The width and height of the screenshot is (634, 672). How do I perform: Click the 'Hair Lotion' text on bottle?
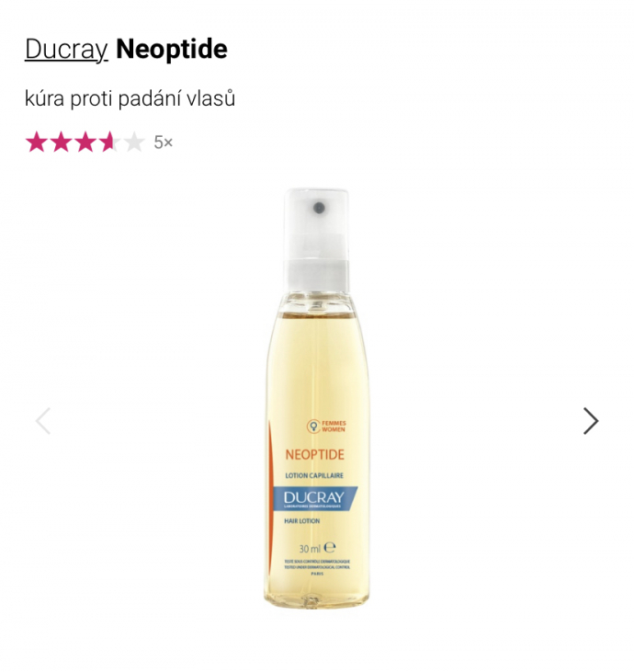[x=302, y=521]
